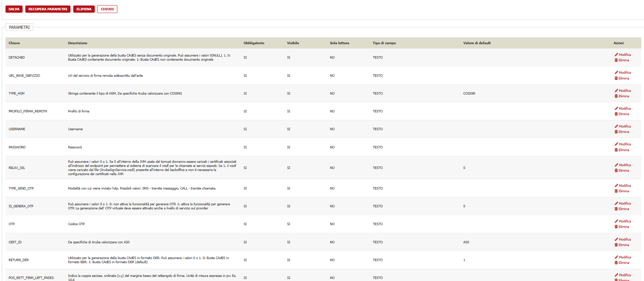Click the Valore di default column header
644x281 pixels.
(x=477, y=43)
